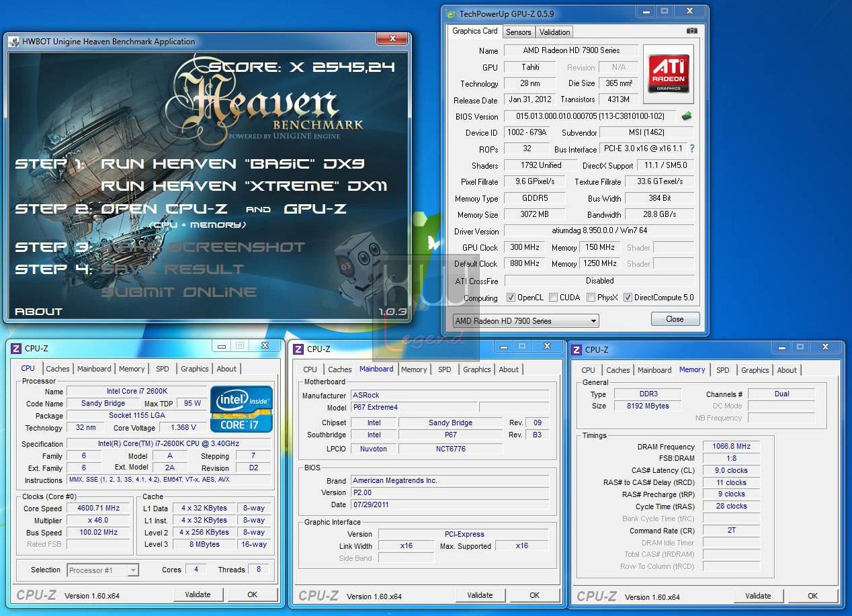Click the Intel Core i7 logo in CPU-Z

(x=241, y=408)
